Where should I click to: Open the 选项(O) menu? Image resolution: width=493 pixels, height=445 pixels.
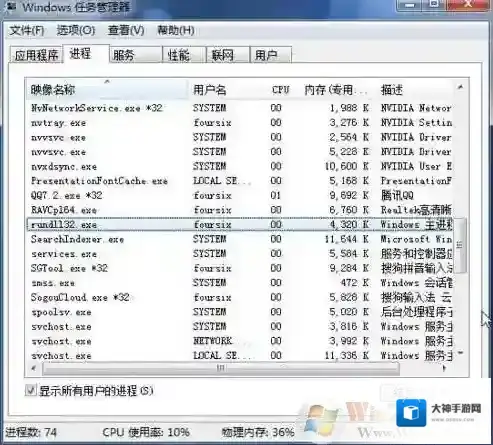(76, 31)
